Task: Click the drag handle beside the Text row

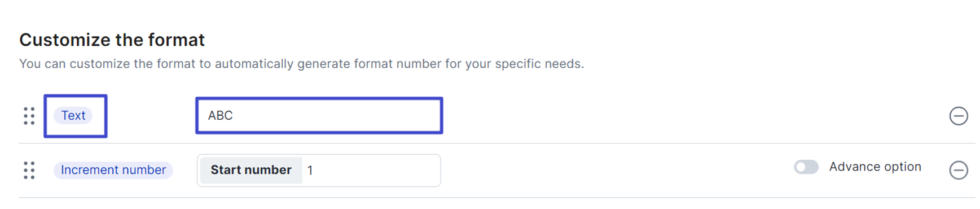Action: click(x=29, y=116)
